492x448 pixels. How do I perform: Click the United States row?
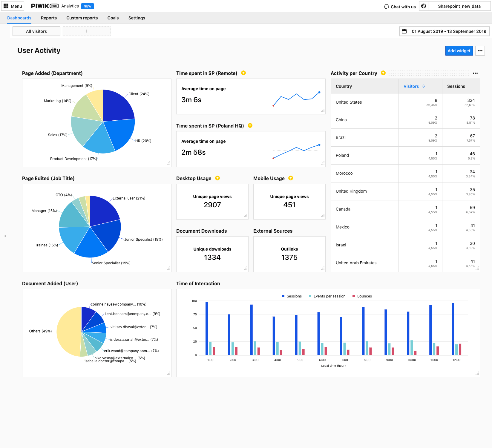click(405, 102)
